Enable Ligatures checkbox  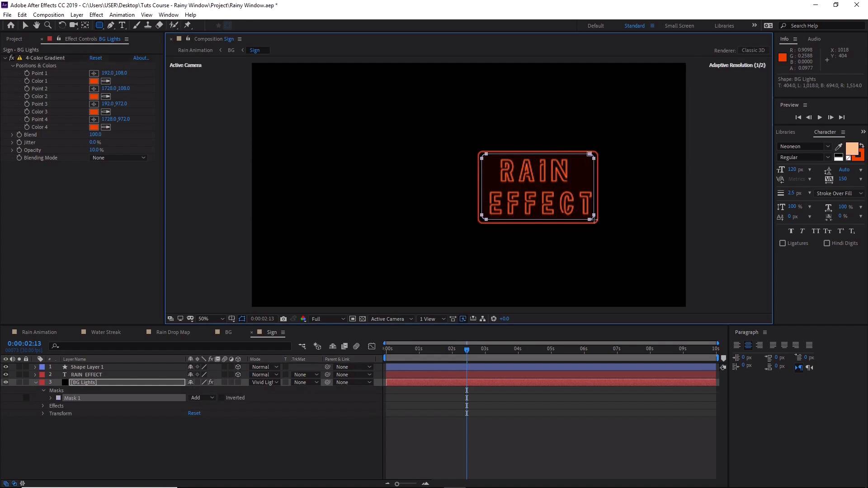(783, 243)
